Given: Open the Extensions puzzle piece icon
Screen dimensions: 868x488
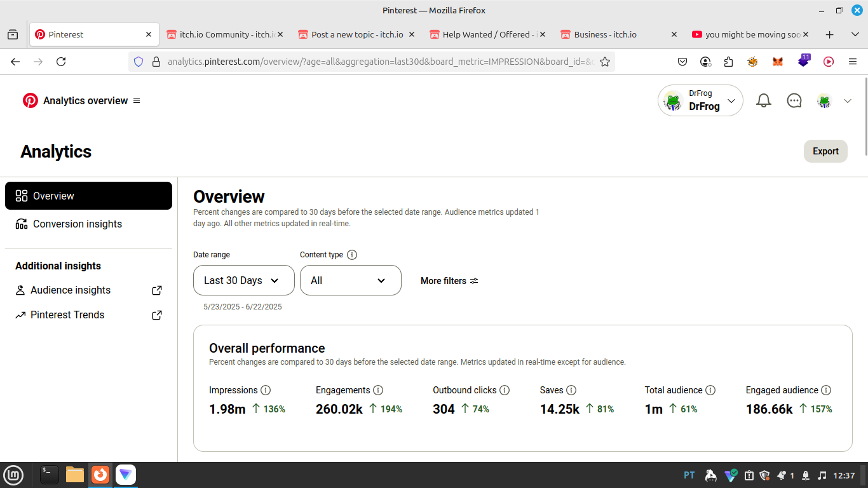Looking at the screenshot, I should pos(728,62).
